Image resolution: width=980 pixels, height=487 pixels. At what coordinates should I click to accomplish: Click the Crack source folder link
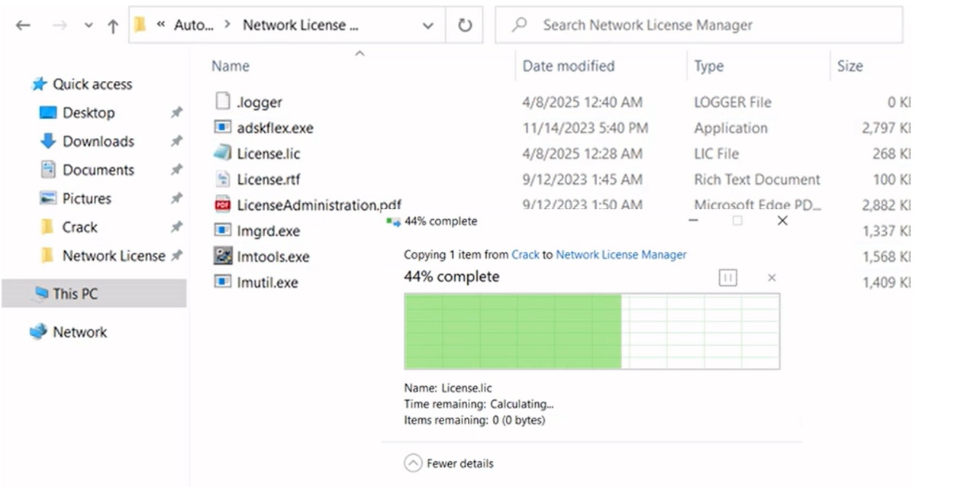525,255
